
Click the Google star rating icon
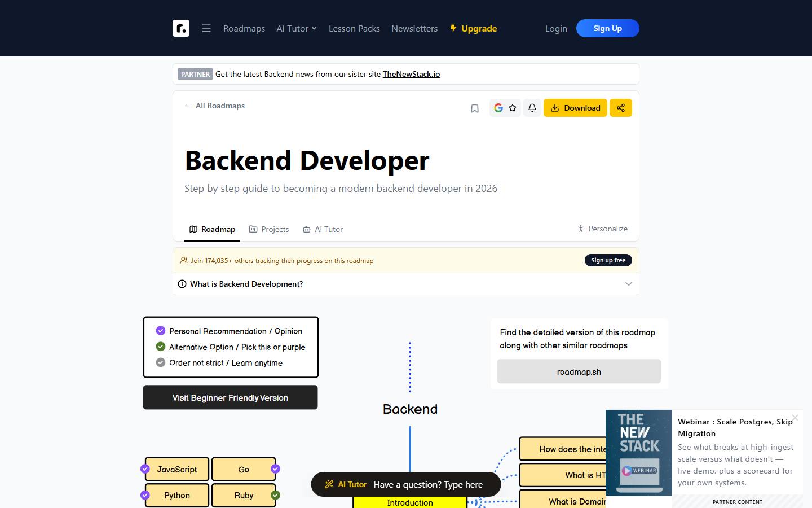pyautogui.click(x=505, y=108)
